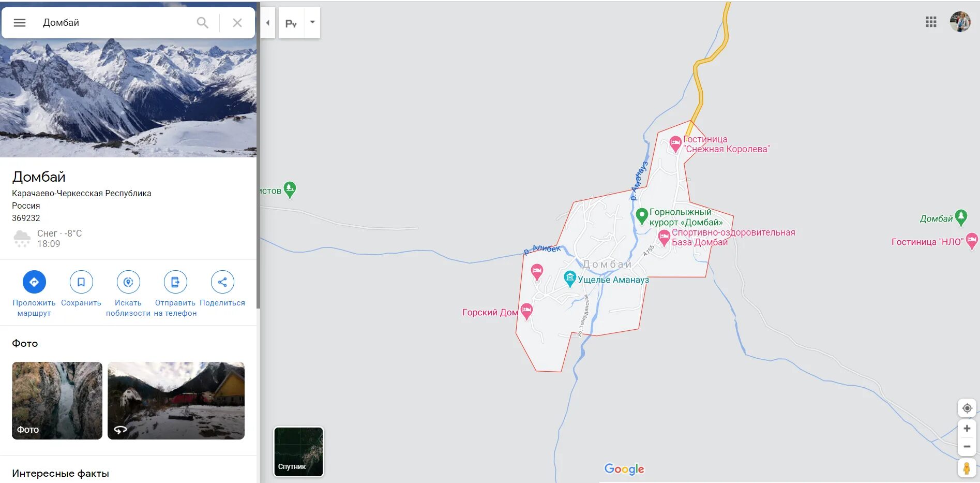Select the Домбай park pin on the east edge
Image resolution: width=980 pixels, height=483 pixels.
click(x=961, y=217)
